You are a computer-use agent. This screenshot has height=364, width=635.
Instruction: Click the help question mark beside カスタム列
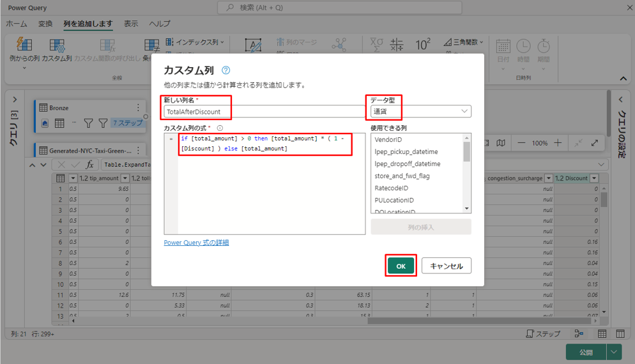[x=226, y=70]
